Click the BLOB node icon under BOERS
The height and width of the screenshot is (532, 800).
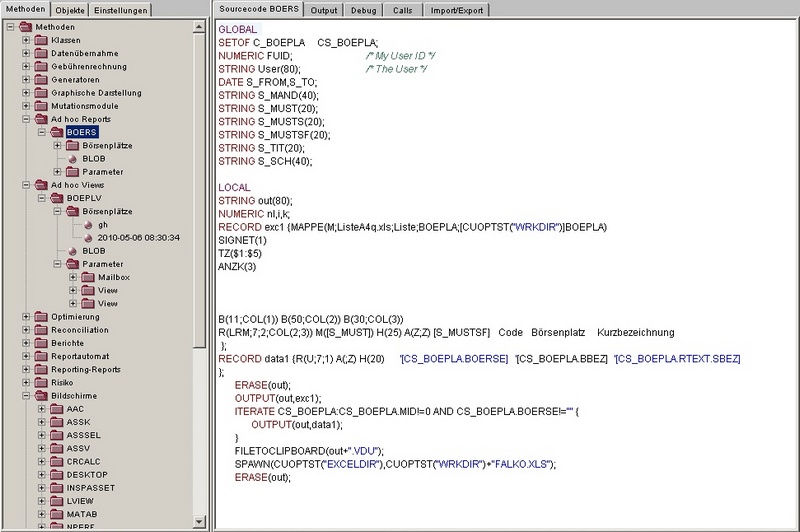[73, 158]
